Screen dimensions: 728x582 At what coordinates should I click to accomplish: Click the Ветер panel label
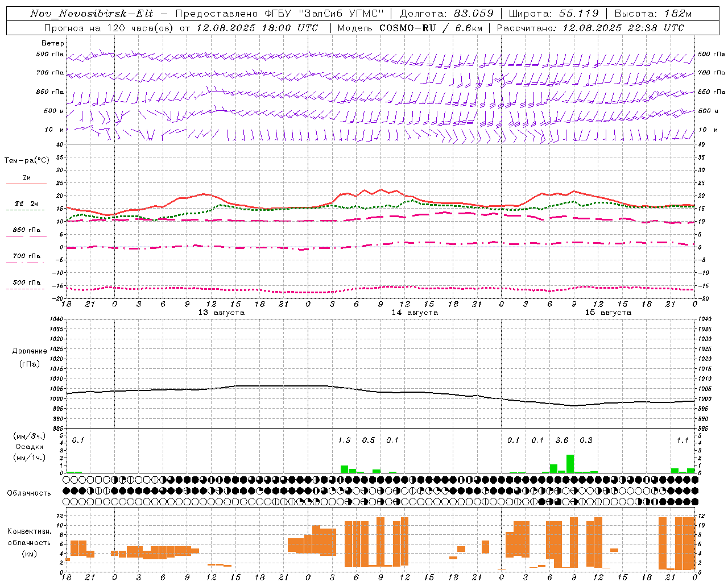tap(53, 43)
